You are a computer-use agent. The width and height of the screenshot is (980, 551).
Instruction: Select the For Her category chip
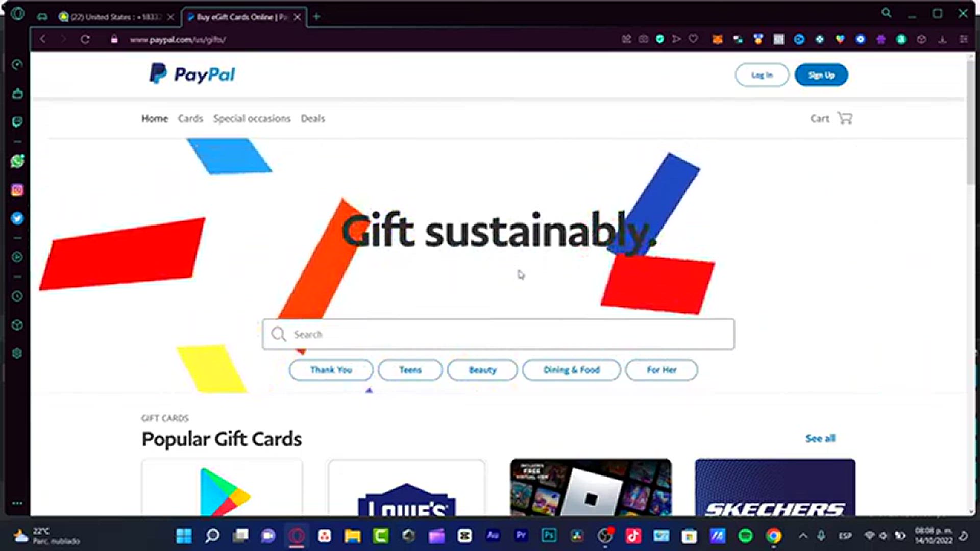(x=661, y=370)
